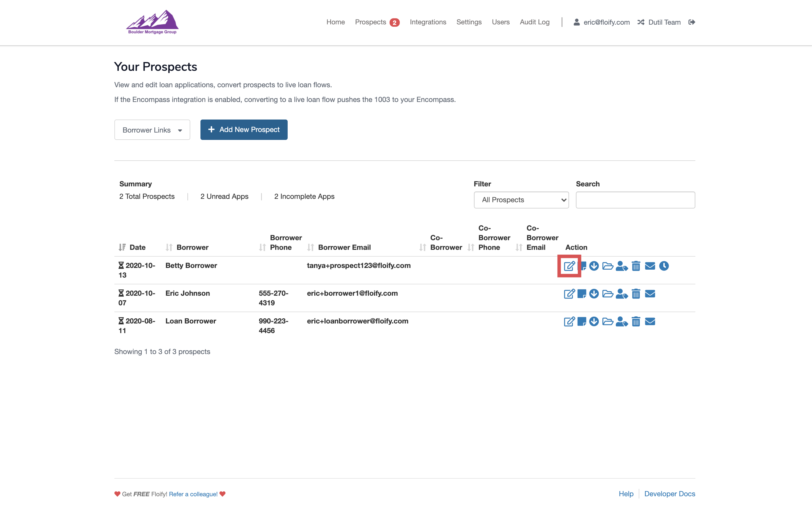This screenshot has height=507, width=812.
Task: Expand the Borrower Links dropdown
Action: pyautogui.click(x=152, y=130)
